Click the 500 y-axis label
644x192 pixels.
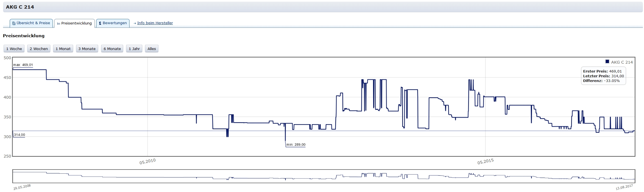pyautogui.click(x=8, y=58)
